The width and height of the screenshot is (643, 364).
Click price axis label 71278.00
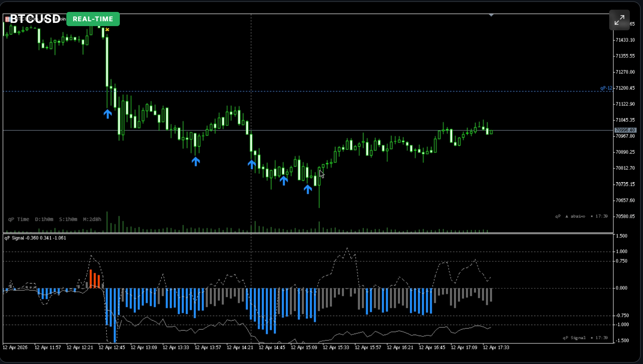click(x=625, y=72)
